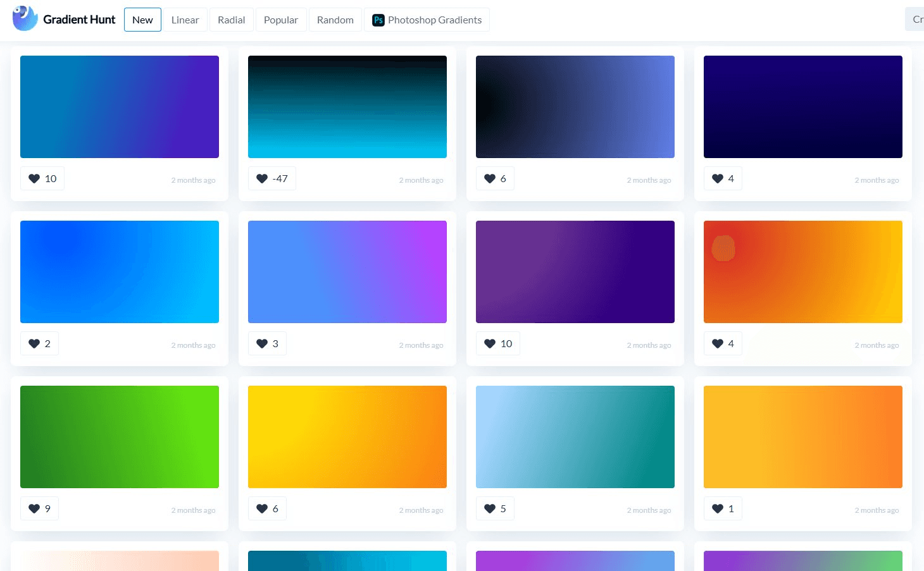Screen dimensions: 924x571
Task: Open the black-to-cyan vertical gradient
Action: (347, 107)
